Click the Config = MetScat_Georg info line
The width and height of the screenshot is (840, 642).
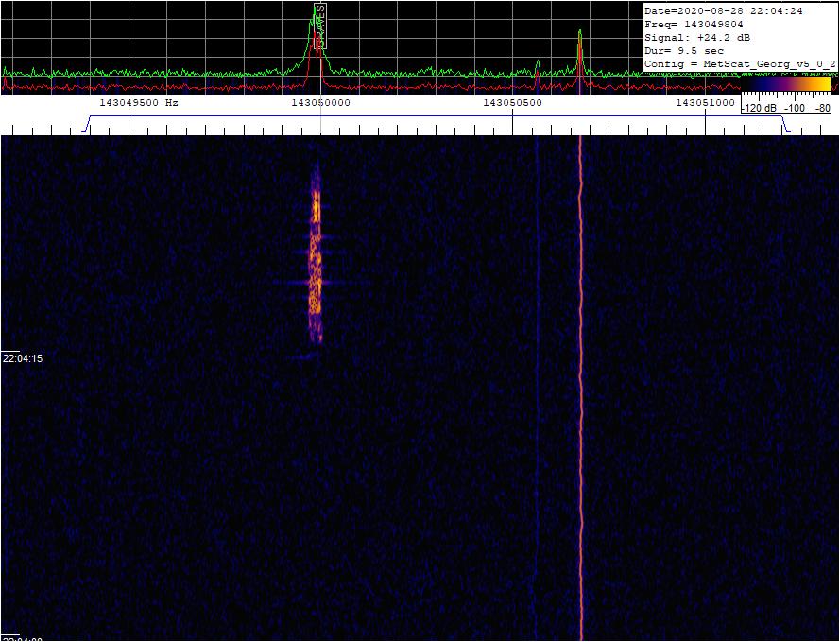[740, 64]
